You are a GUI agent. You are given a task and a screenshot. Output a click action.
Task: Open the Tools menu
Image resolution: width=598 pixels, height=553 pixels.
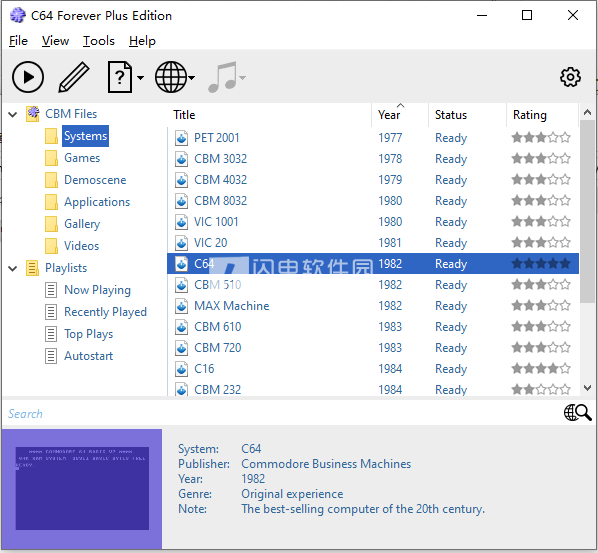click(99, 41)
